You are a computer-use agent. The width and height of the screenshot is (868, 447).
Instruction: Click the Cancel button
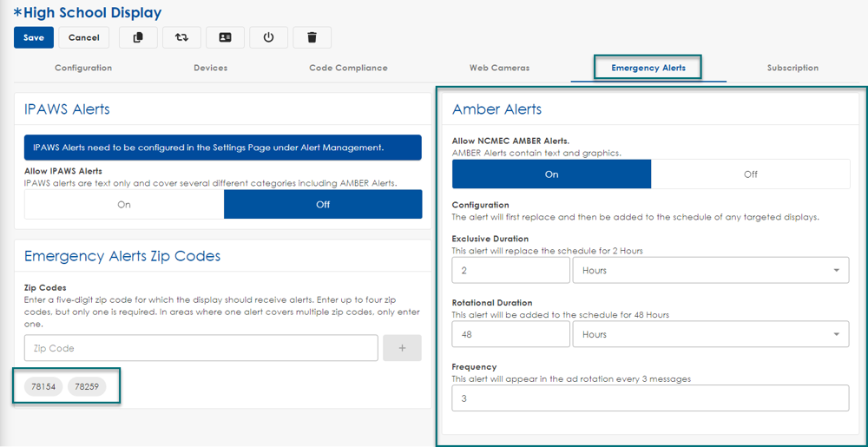tap(84, 37)
